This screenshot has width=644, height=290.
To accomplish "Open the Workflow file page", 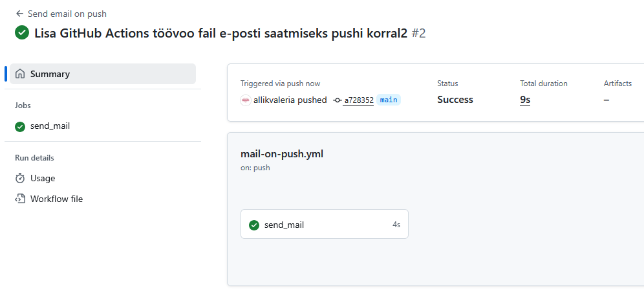I will 56,199.
